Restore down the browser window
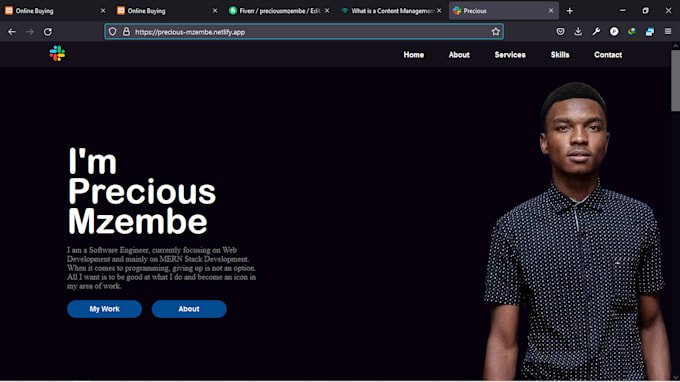The image size is (680, 382). click(x=645, y=10)
